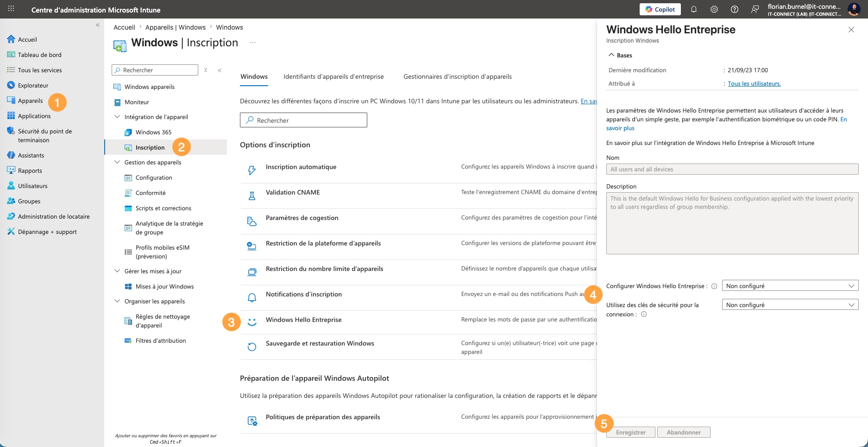
Task: Open Applications in sidebar
Action: pyautogui.click(x=34, y=116)
